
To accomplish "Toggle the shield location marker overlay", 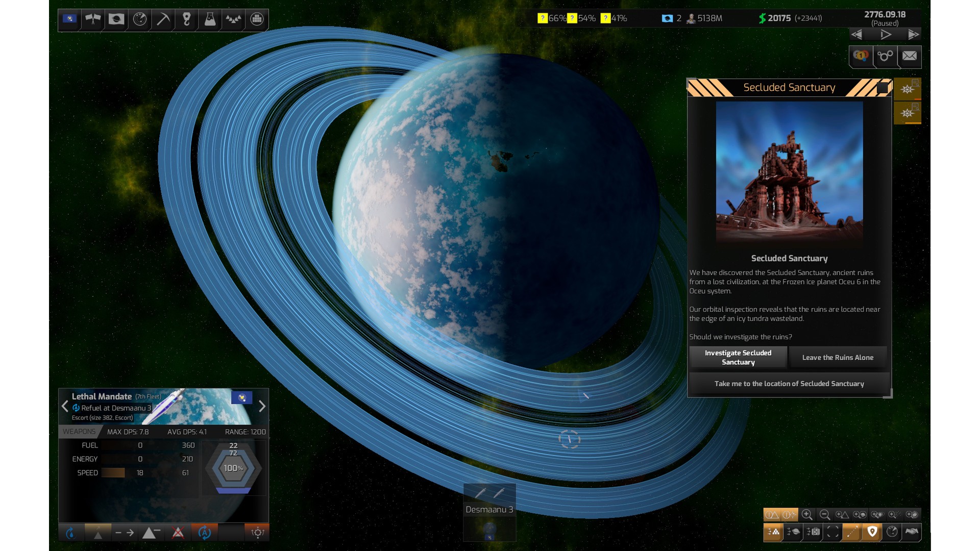I will 872,532.
